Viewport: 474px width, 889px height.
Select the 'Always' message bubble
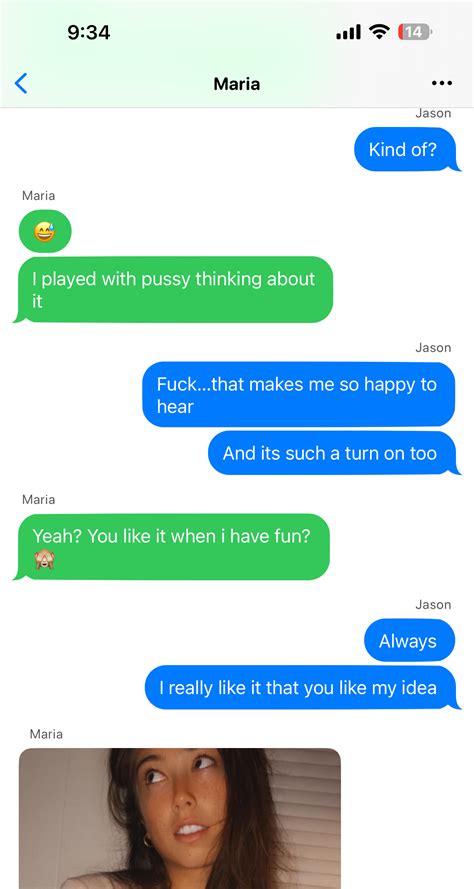click(409, 641)
